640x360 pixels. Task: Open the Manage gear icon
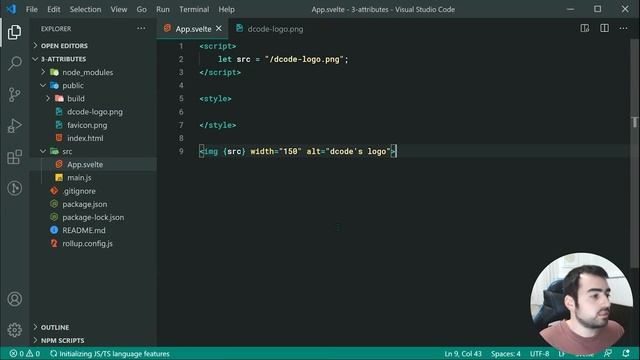[x=14, y=330]
